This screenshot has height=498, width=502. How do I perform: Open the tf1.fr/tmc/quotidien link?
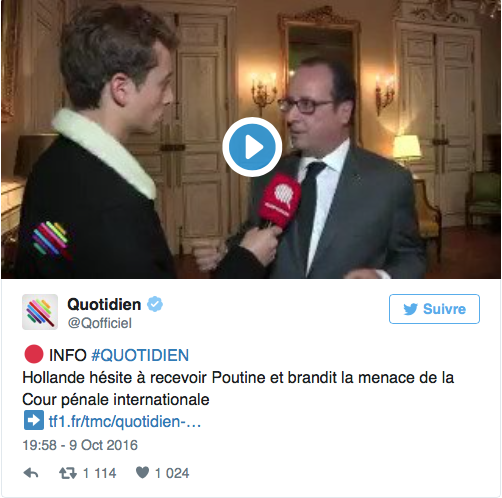pyautogui.click(x=125, y=421)
